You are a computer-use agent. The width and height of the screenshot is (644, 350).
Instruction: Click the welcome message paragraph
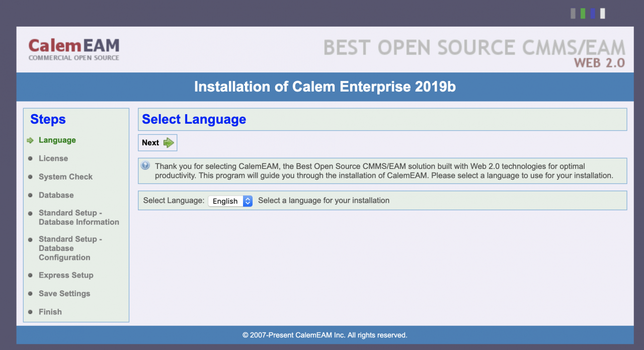pos(384,171)
